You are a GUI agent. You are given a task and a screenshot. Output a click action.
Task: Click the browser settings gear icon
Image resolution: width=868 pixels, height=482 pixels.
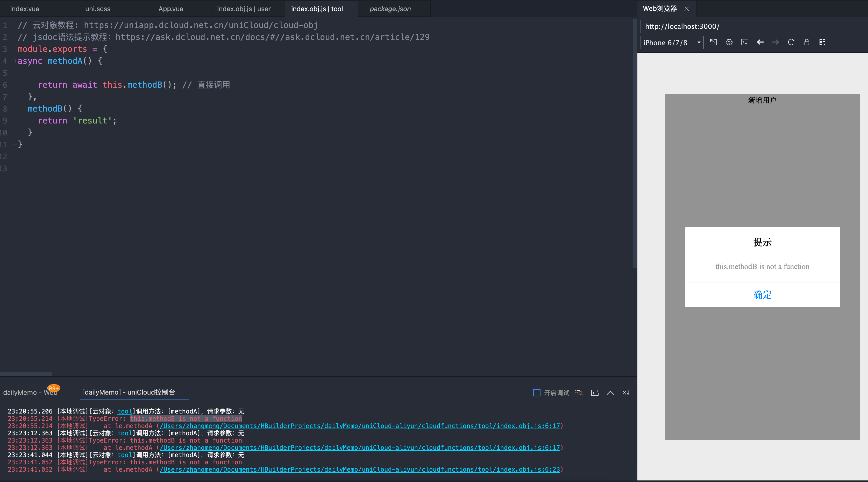coord(729,42)
